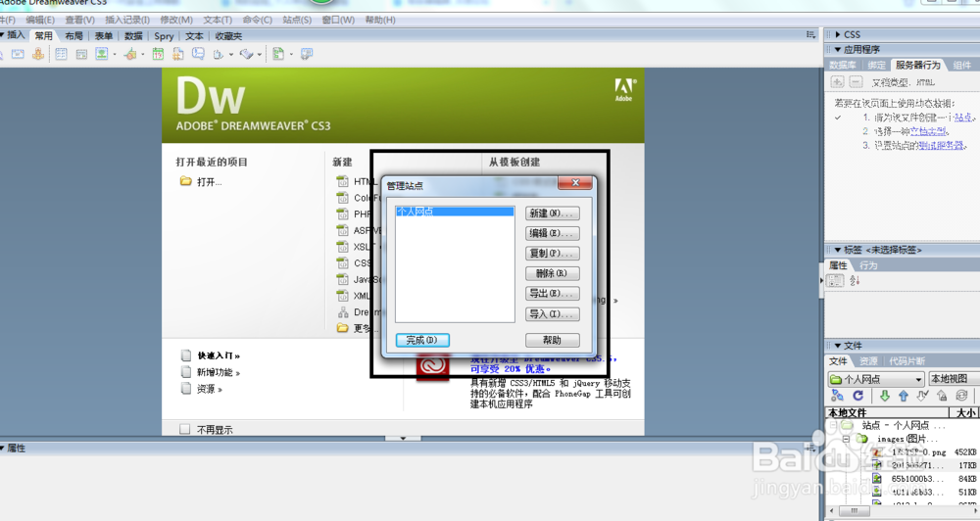Click 完成(D) in the 管理站点 dialog
Viewport: 980px width, 521px height.
coord(421,341)
